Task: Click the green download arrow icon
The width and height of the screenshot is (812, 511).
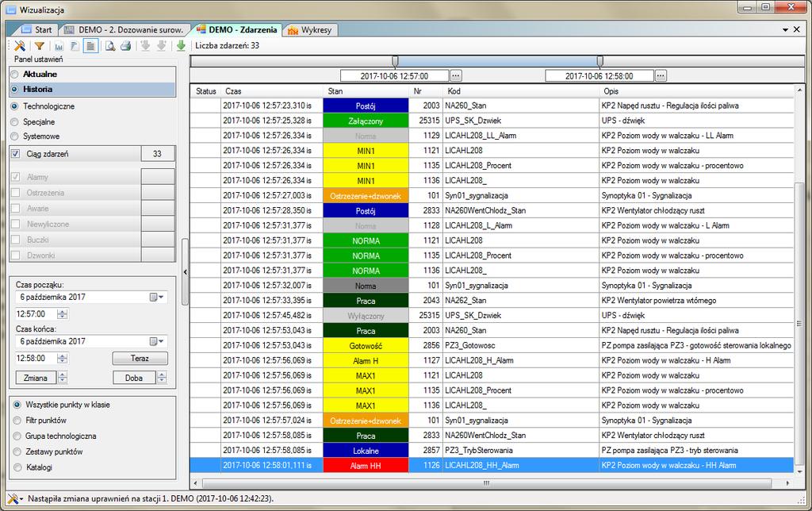Action: click(x=181, y=45)
